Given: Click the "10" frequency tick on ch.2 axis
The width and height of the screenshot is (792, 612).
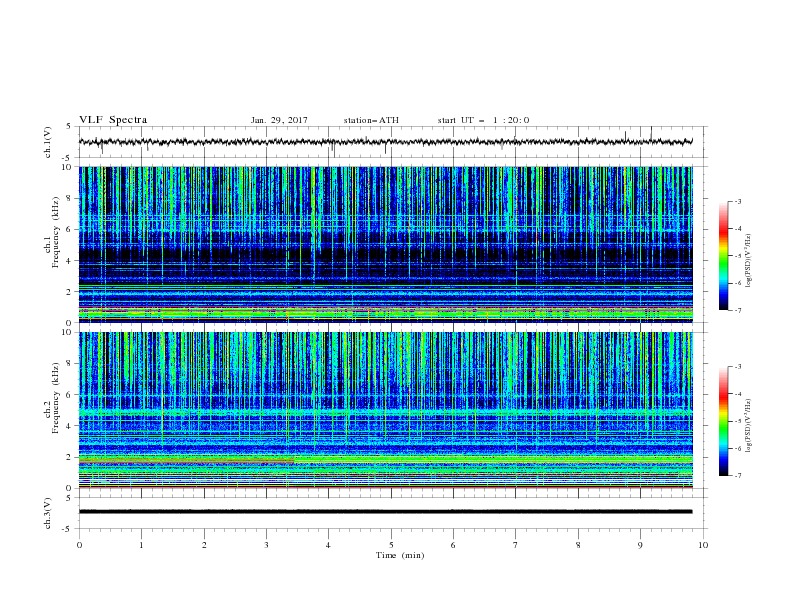Looking at the screenshot, I should tap(69, 332).
